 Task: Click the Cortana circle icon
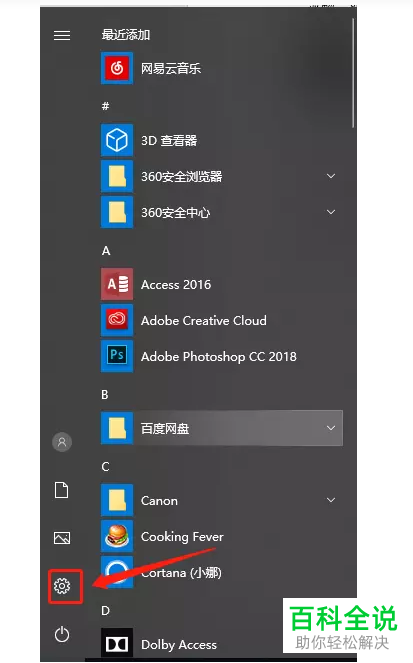pyautogui.click(x=117, y=572)
